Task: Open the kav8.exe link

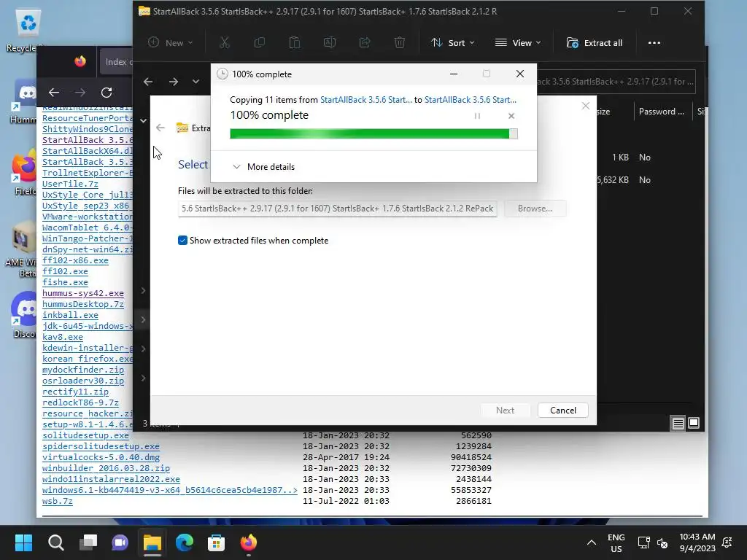Action: [63, 337]
